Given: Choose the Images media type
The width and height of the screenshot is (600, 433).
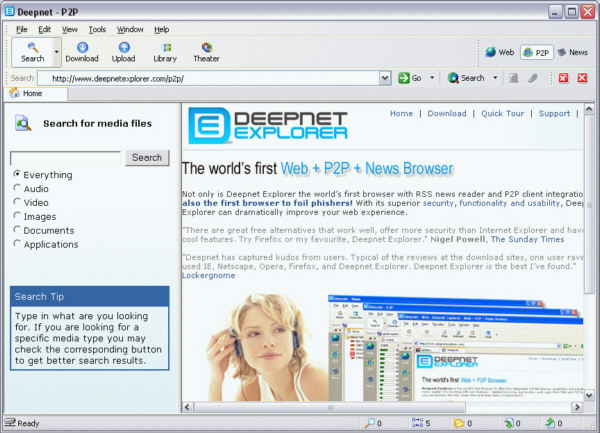Looking at the screenshot, I should click(18, 216).
